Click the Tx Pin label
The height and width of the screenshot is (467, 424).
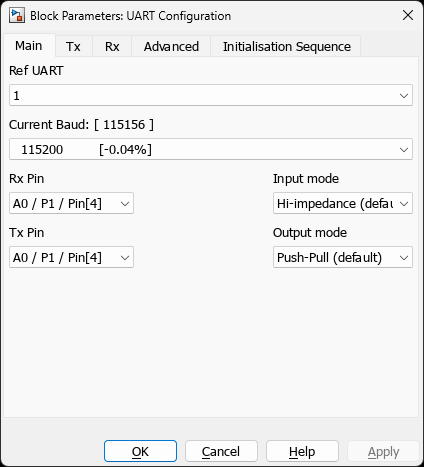27,233
